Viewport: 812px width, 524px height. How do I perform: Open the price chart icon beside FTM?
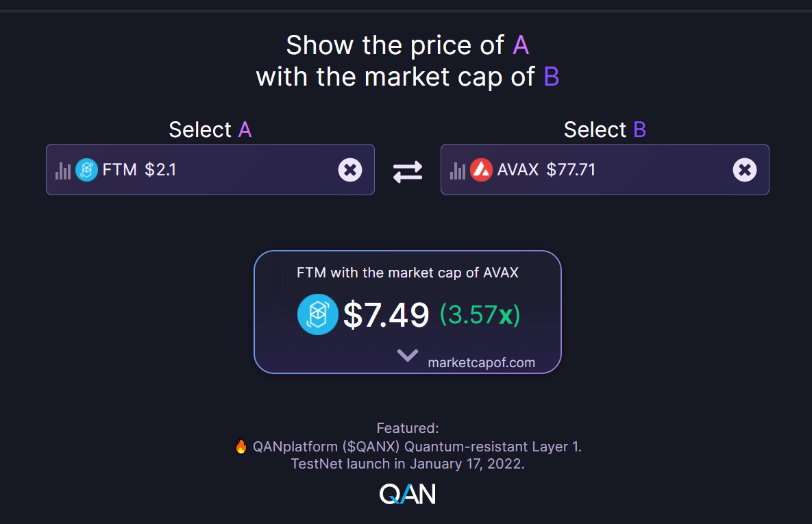click(63, 169)
